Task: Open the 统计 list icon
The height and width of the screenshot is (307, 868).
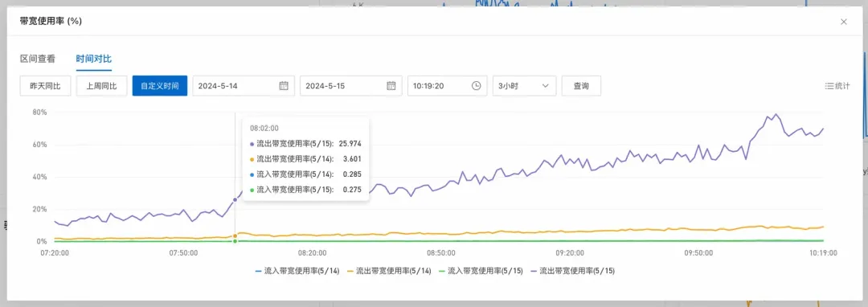Action: tap(829, 86)
